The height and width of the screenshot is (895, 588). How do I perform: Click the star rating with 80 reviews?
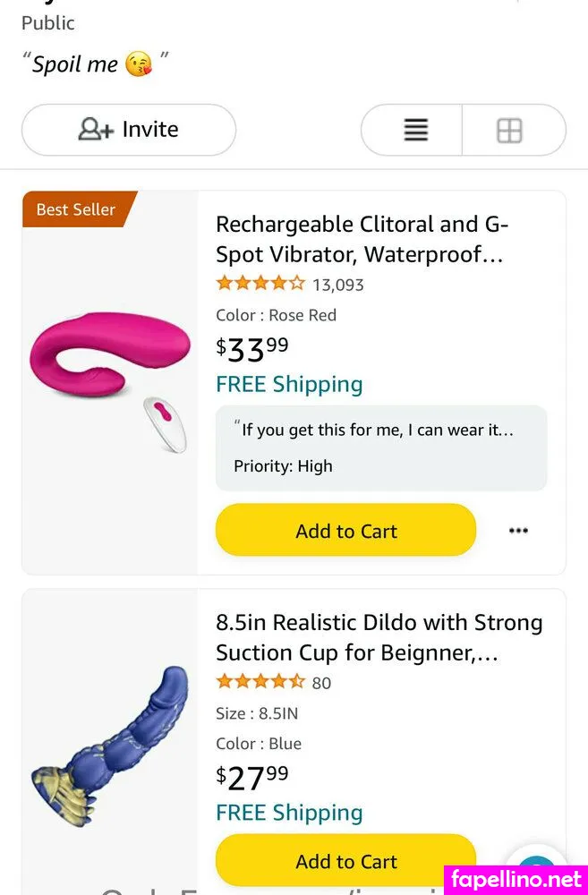(260, 682)
